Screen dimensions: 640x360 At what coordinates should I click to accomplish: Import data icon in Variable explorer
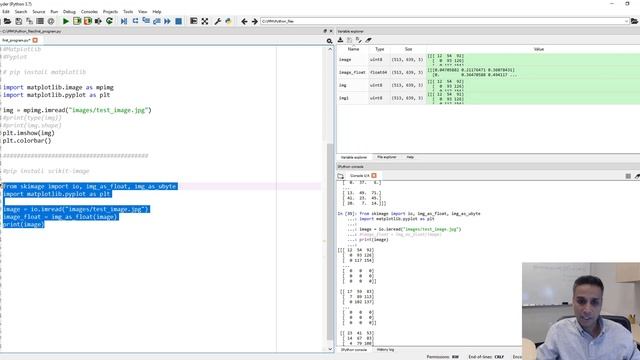click(340, 40)
